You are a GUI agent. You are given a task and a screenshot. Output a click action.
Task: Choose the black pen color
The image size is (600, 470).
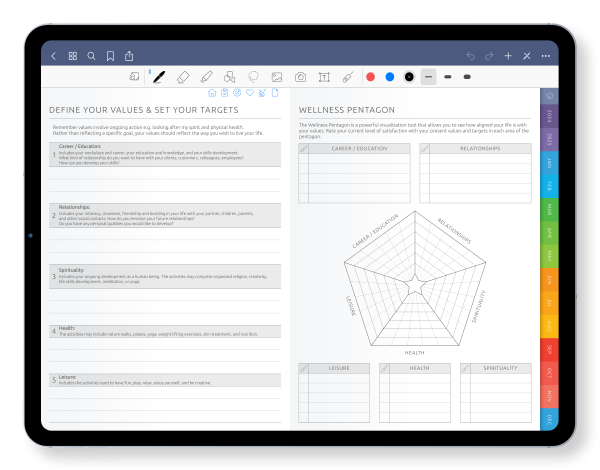pos(409,77)
